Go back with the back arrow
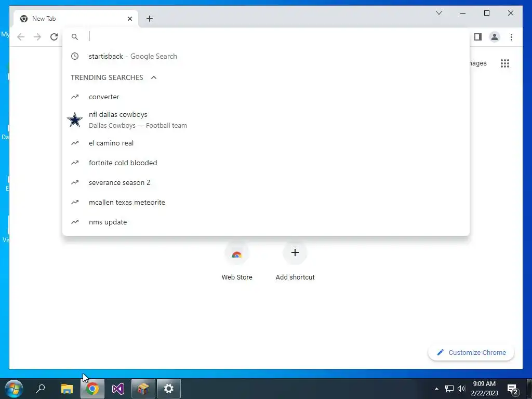Screen dimensions: 532x399 (x=21, y=37)
